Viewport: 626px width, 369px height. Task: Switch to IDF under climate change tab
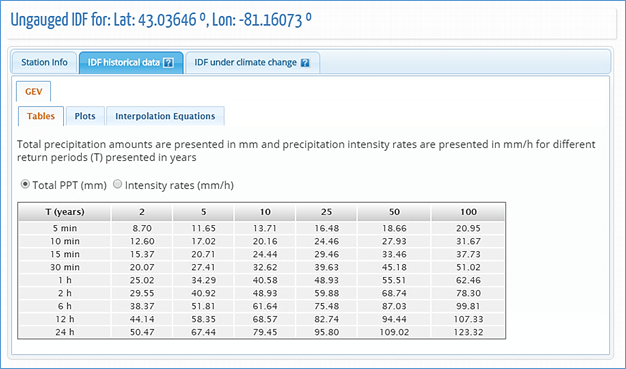pos(252,63)
